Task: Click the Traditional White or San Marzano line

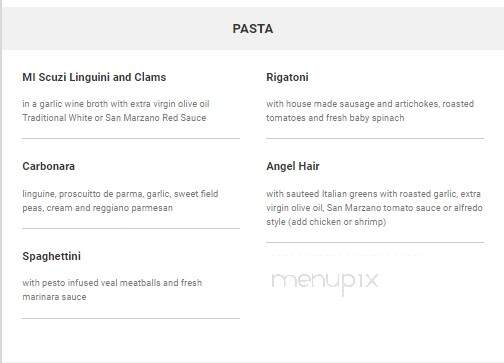Action: click(114, 118)
